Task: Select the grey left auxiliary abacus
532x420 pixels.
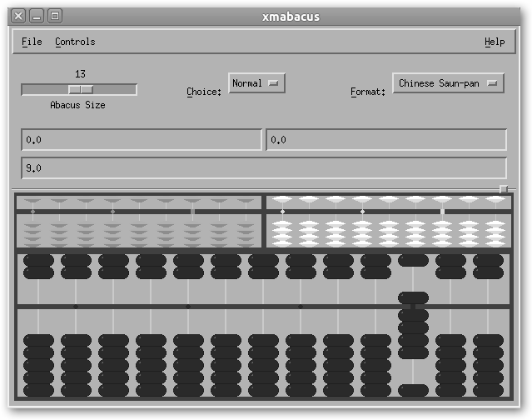Action: (x=139, y=222)
